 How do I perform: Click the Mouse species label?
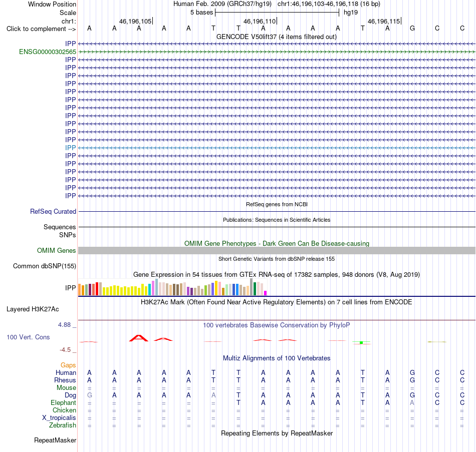pyautogui.click(x=67, y=388)
